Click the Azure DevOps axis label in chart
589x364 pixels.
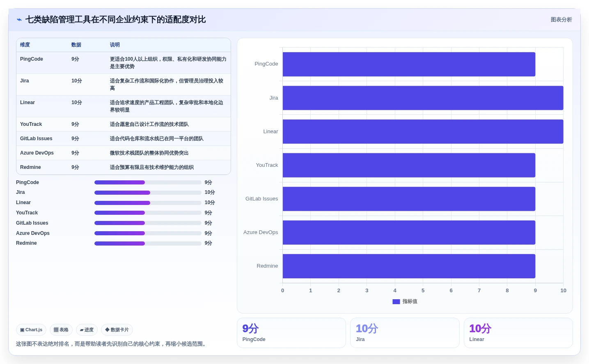pos(261,232)
